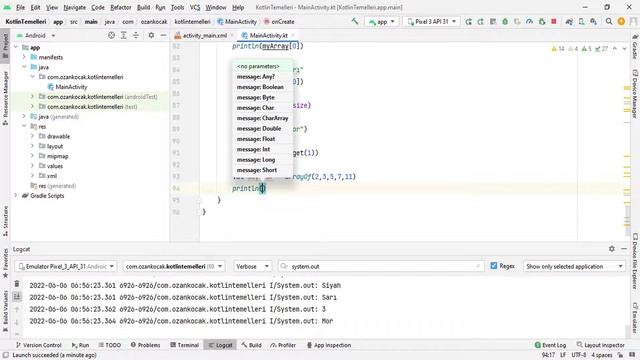
Task: Click the Profile app gauge icon
Action: click(x=529, y=22)
